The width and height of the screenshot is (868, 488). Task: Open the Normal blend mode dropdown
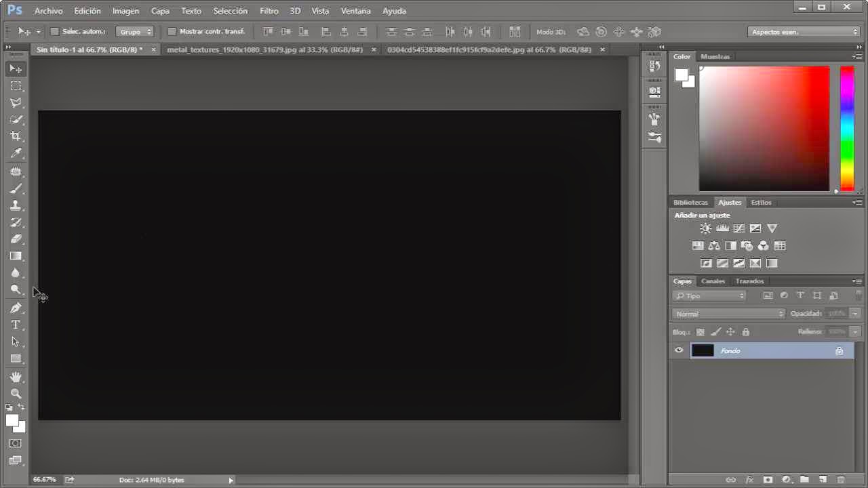coord(729,314)
